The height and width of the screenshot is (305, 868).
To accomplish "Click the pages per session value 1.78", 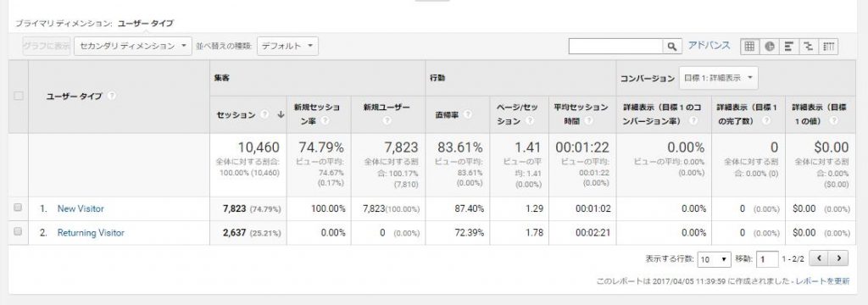I will (x=534, y=233).
